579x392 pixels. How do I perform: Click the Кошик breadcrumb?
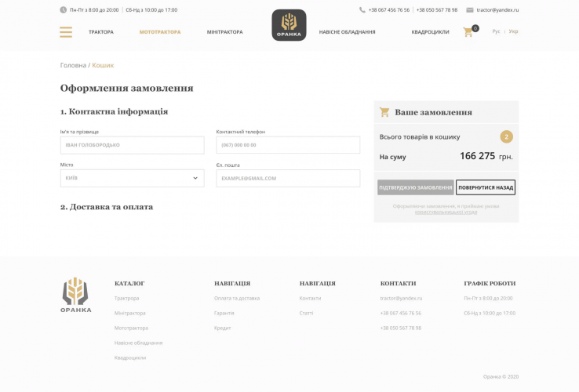click(x=103, y=65)
